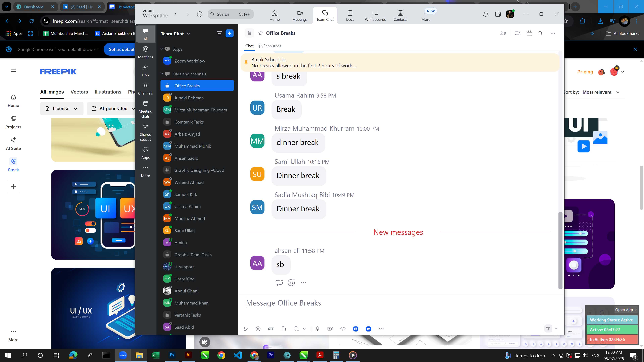
Task: Open the chat list filter icon
Action: 219,34
